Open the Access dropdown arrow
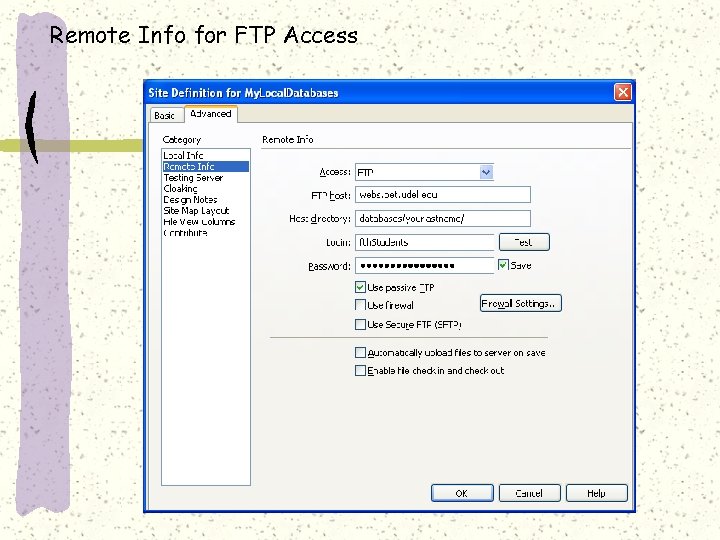720x540 pixels. click(x=486, y=172)
